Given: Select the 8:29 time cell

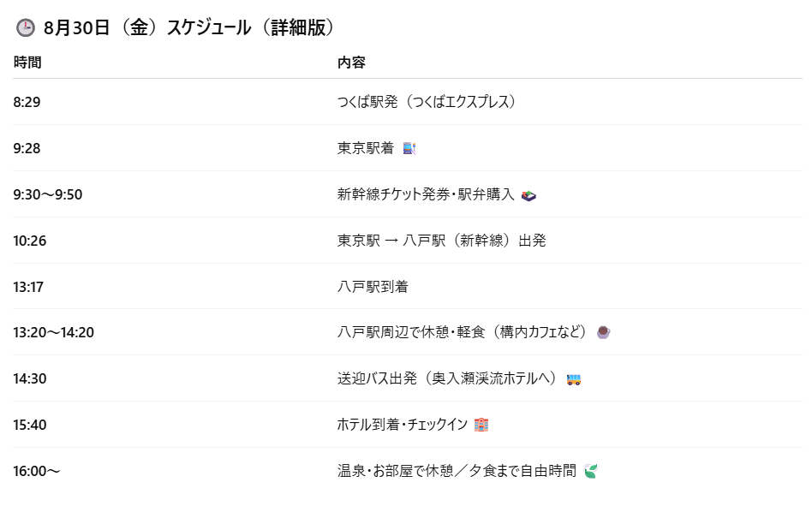Looking at the screenshot, I should 27,102.
